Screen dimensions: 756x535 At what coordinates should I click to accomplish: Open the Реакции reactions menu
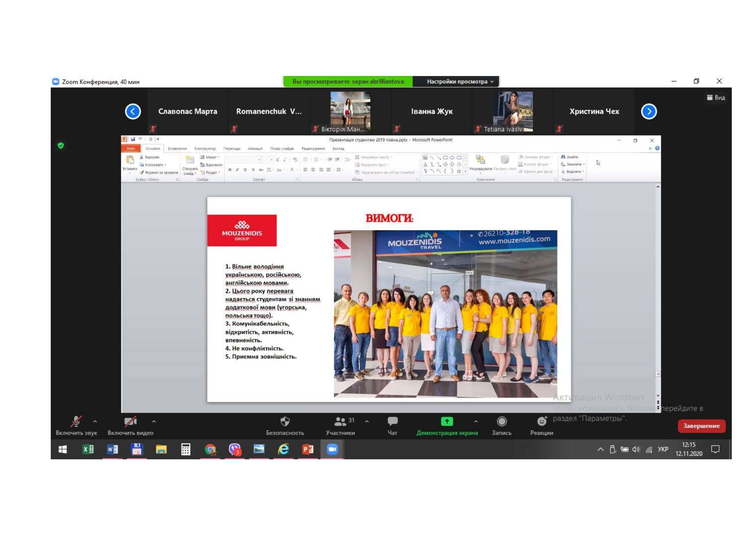542,426
